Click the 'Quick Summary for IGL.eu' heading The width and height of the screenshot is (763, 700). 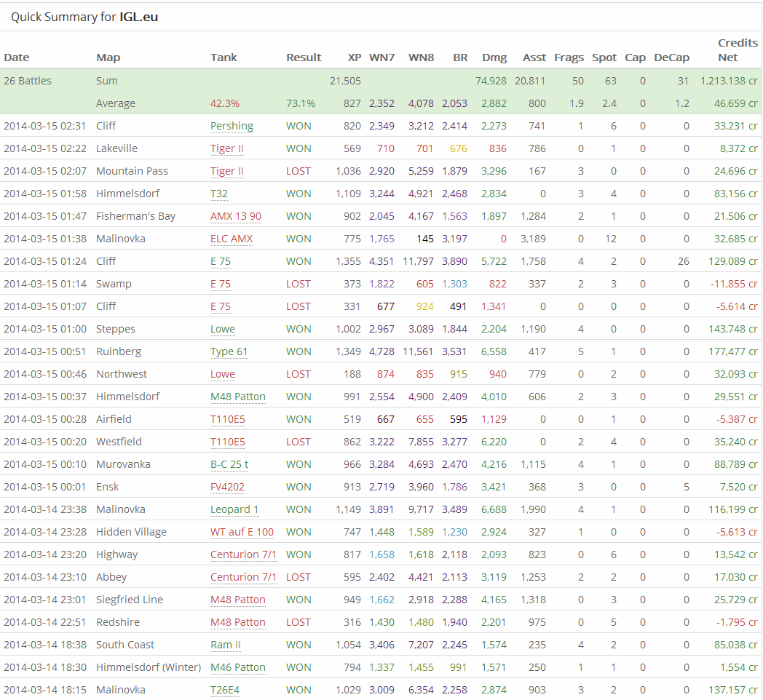(x=84, y=17)
